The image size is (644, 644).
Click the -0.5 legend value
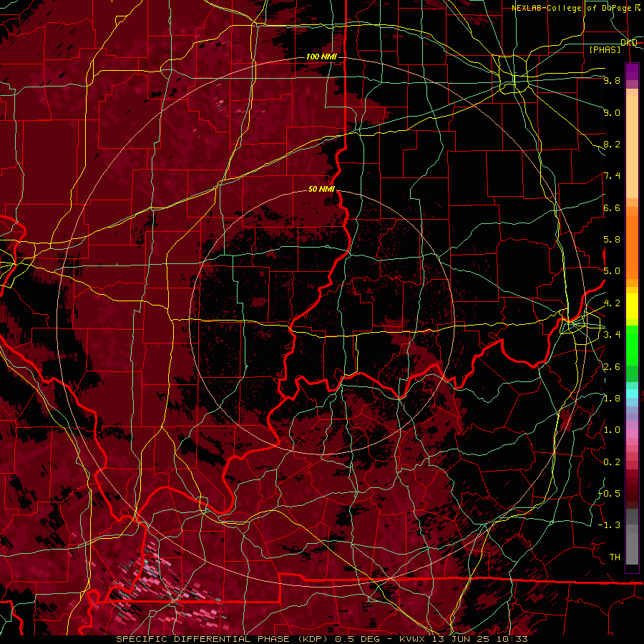609,493
